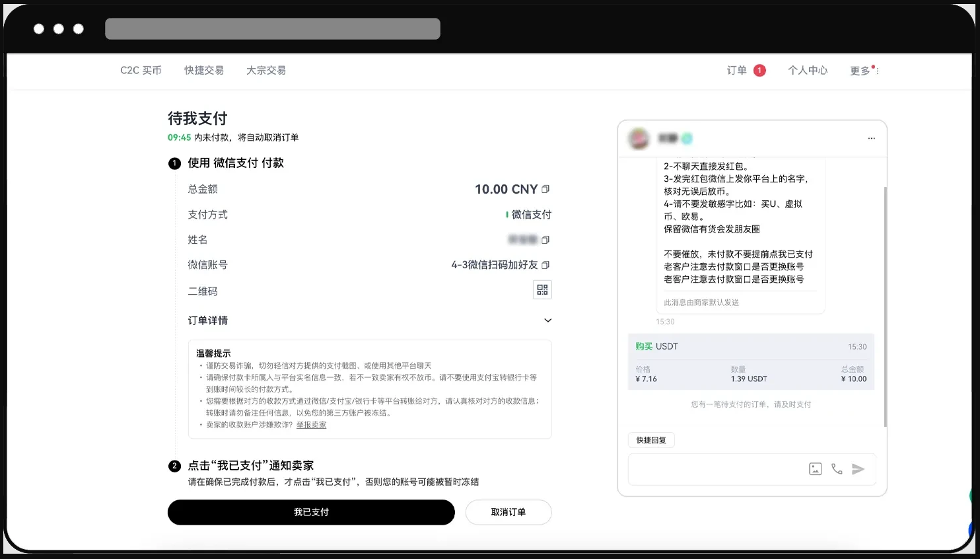Click the 取消订单 button

(x=508, y=512)
